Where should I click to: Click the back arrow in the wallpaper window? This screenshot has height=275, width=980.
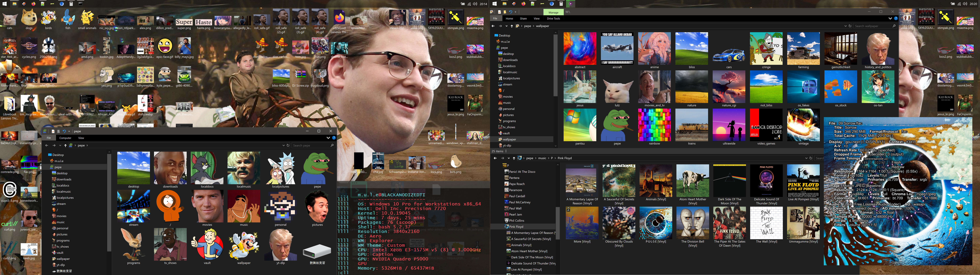pyautogui.click(x=493, y=26)
